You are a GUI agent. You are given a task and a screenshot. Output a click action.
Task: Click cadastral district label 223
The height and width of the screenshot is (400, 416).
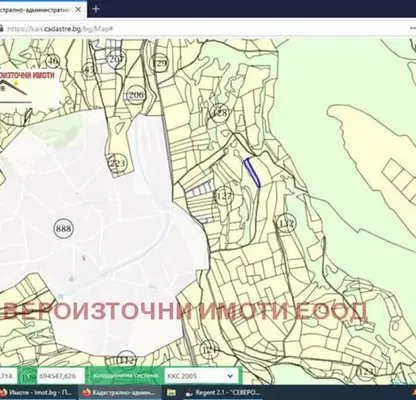coord(118,163)
